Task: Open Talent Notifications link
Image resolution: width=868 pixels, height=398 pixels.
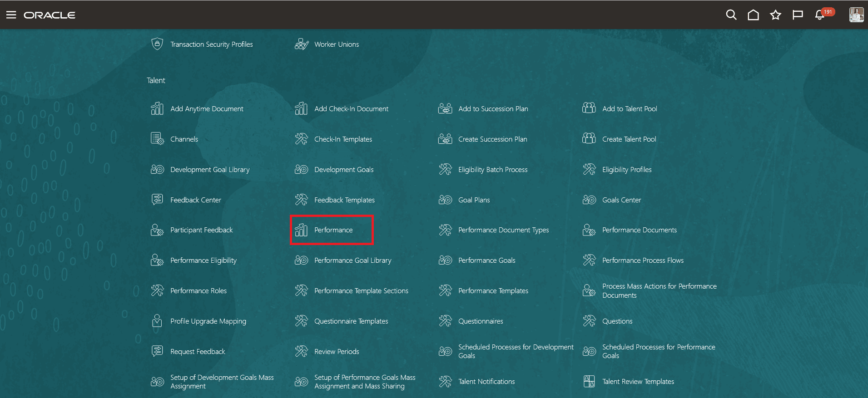Action: click(486, 382)
